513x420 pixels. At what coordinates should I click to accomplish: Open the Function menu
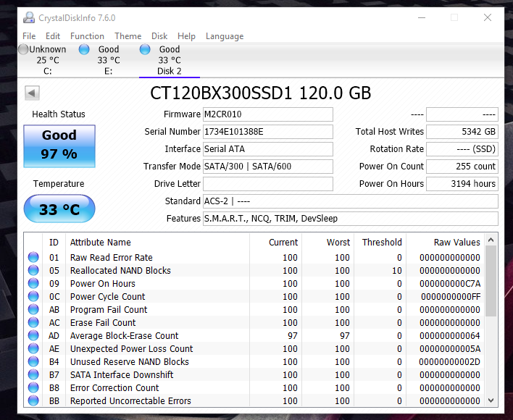pyautogui.click(x=87, y=36)
